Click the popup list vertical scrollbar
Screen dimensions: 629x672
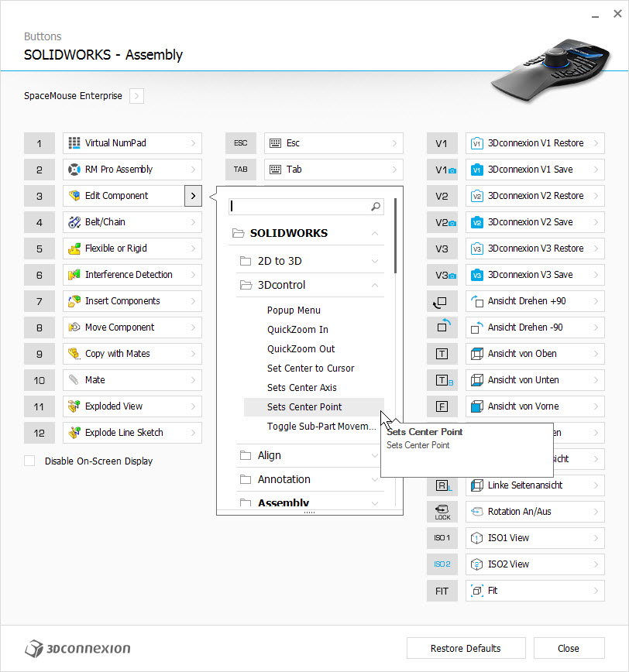[395, 235]
